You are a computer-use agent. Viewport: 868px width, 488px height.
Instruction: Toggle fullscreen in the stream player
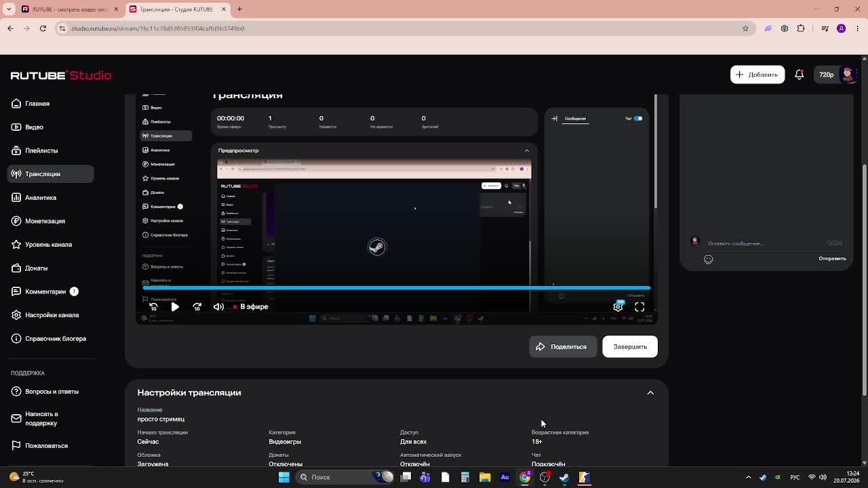coord(639,307)
